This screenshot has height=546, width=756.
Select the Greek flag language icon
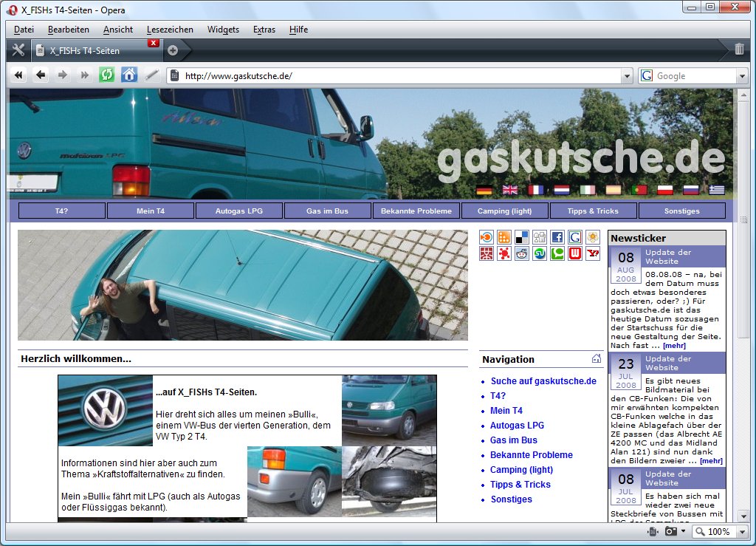[x=716, y=190]
